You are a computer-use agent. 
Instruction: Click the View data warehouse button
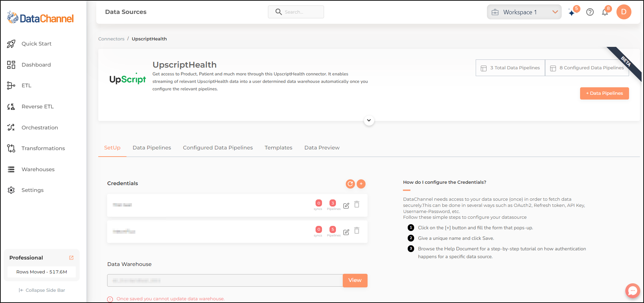tap(355, 281)
